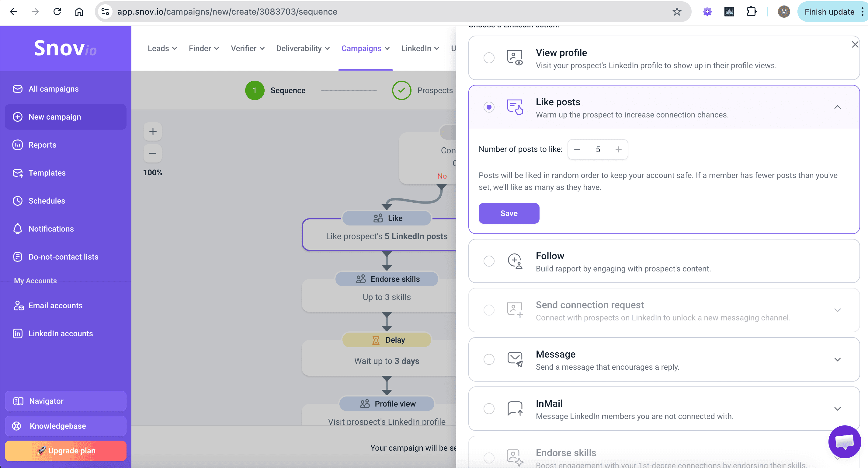Open Email accounts in sidebar
868x468 pixels.
pos(66,306)
